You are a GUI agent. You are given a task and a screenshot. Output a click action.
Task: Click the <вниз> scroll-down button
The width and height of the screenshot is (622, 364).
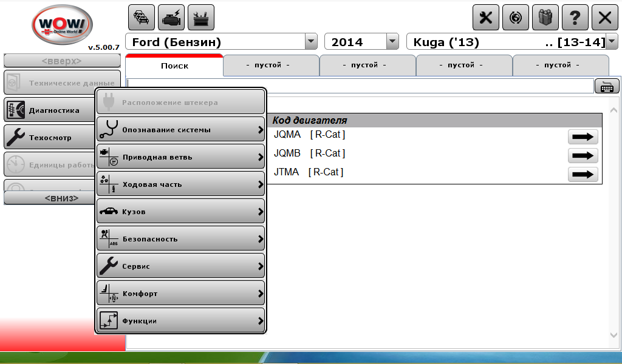pyautogui.click(x=49, y=198)
